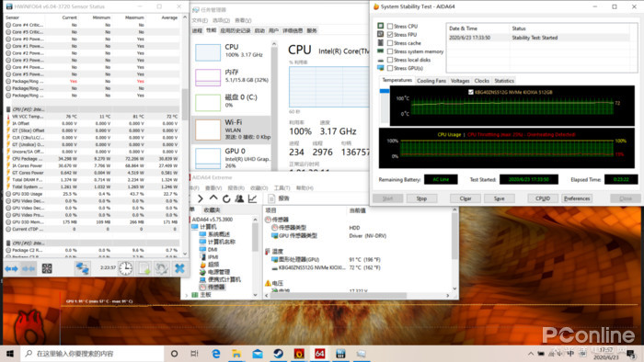
Task: Open Statistics tab in stability test
Action: 504,81
